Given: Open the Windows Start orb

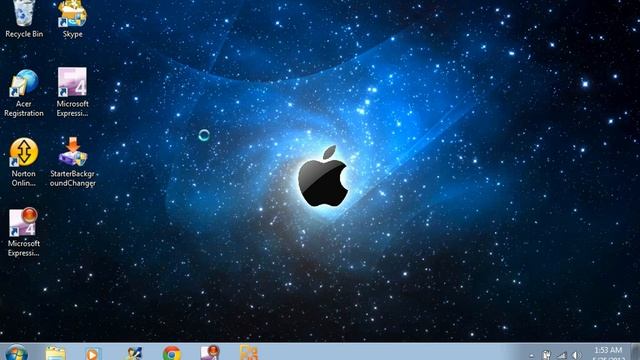Looking at the screenshot, I should (x=17, y=353).
